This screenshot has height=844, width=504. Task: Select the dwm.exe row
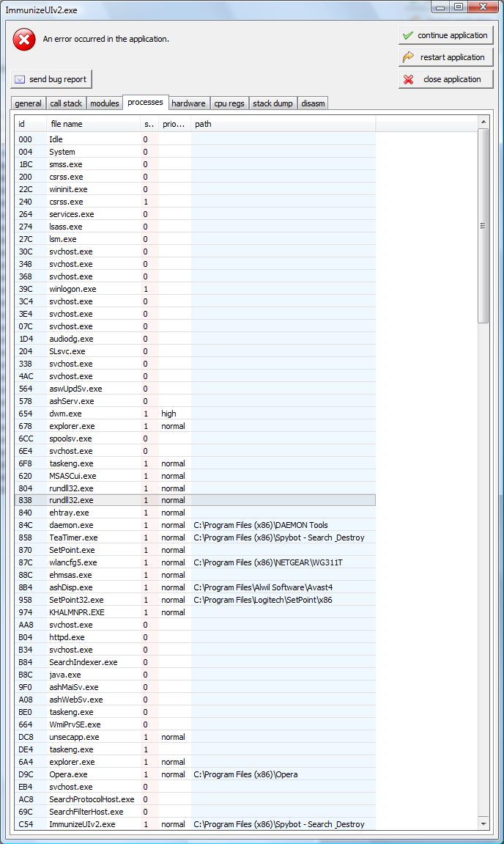196,414
